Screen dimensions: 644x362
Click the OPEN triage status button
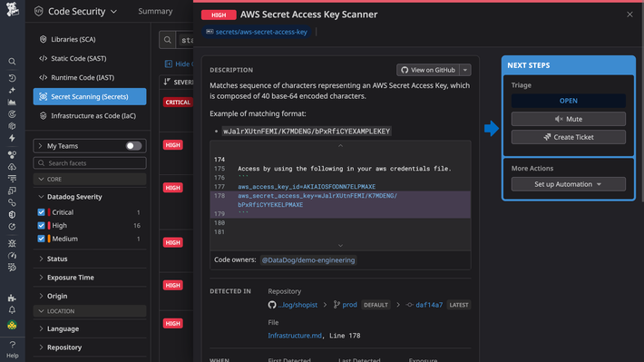(568, 101)
